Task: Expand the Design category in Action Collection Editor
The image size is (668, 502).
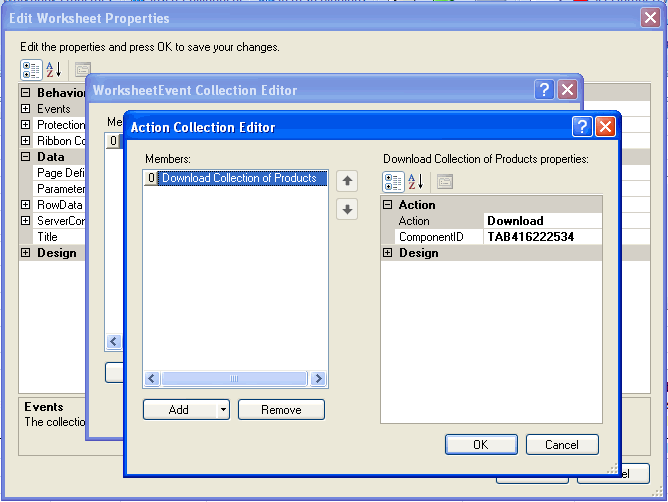Action: click(x=387, y=253)
